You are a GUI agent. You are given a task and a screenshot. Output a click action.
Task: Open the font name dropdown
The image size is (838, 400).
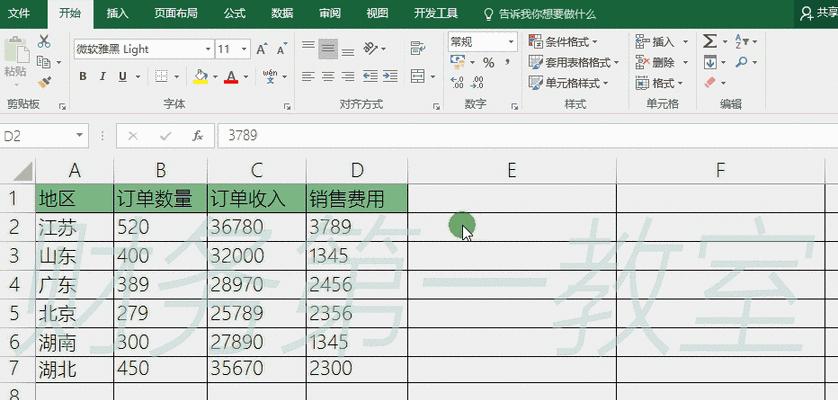208,49
